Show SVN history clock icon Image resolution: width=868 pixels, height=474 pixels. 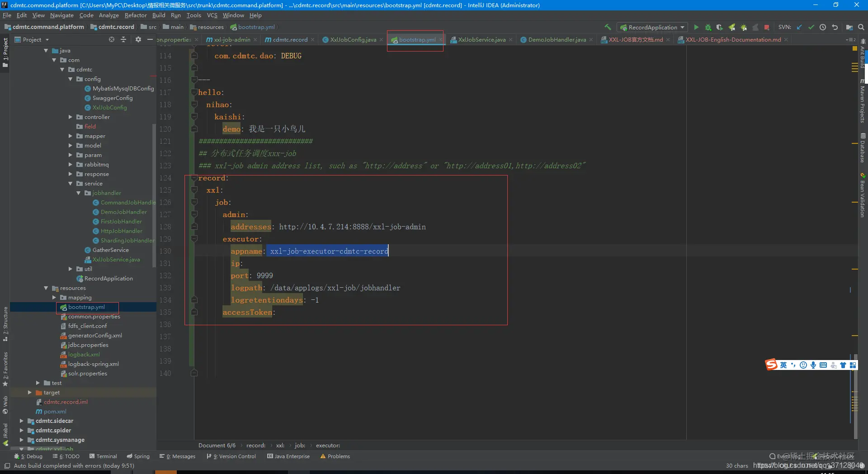click(x=823, y=27)
